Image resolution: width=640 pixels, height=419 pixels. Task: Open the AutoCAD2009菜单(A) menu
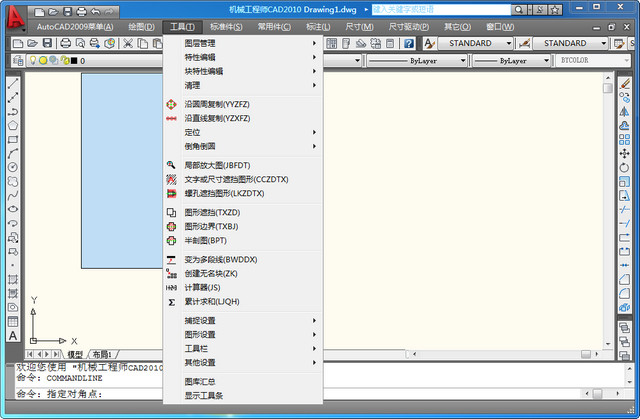pos(75,27)
